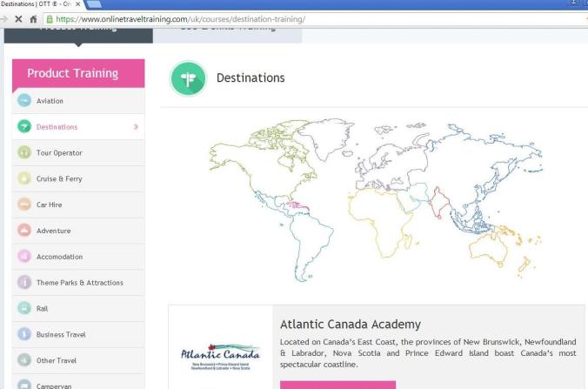This screenshot has width=588, height=389.
Task: Click the Car Hire sidebar icon
Action: tap(24, 205)
